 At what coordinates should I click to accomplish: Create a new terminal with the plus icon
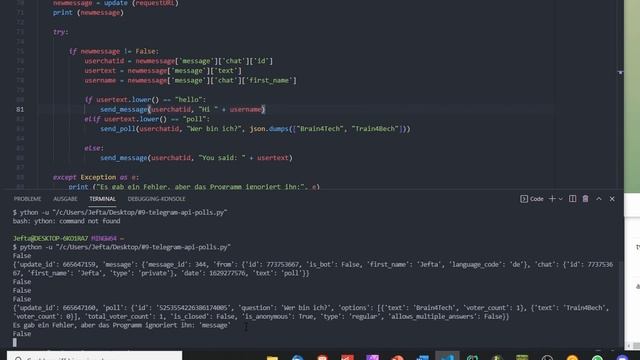tap(552, 199)
